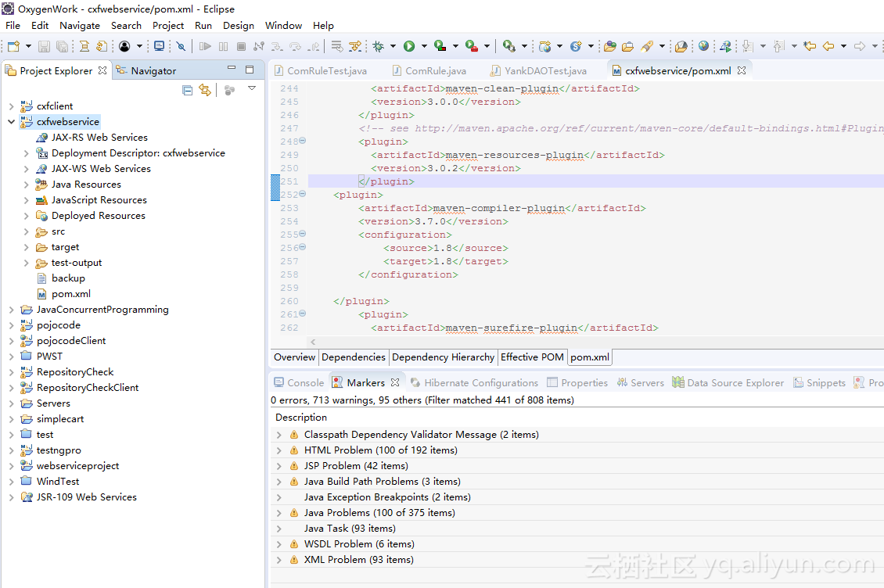This screenshot has width=884, height=588.
Task: Minimize the Project Explorer panel
Action: pyautogui.click(x=231, y=68)
